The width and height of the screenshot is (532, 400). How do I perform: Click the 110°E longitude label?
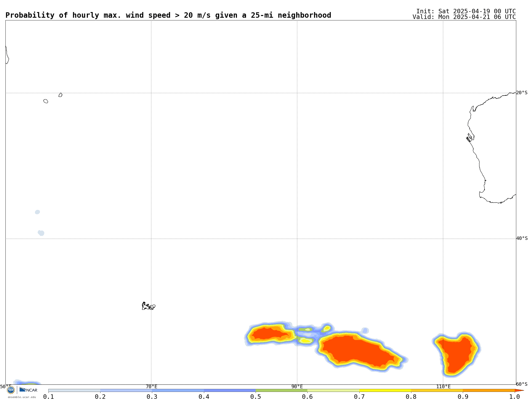click(x=443, y=387)
